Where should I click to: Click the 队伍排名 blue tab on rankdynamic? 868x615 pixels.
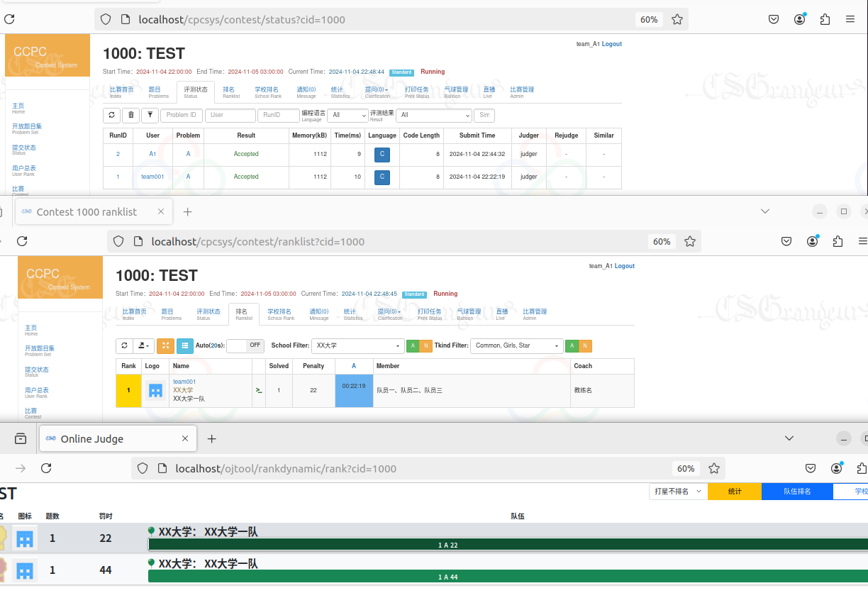click(x=797, y=491)
